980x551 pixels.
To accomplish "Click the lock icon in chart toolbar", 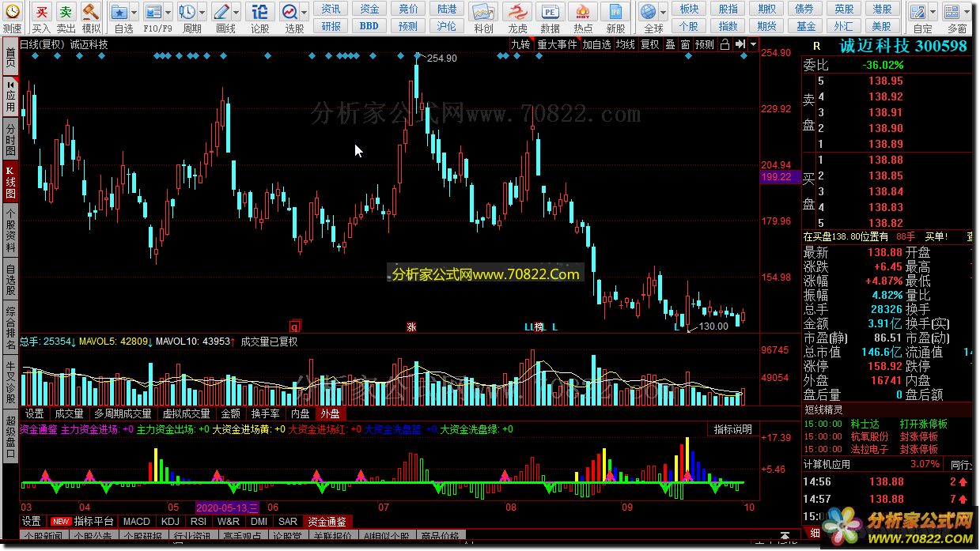I will coord(725,44).
